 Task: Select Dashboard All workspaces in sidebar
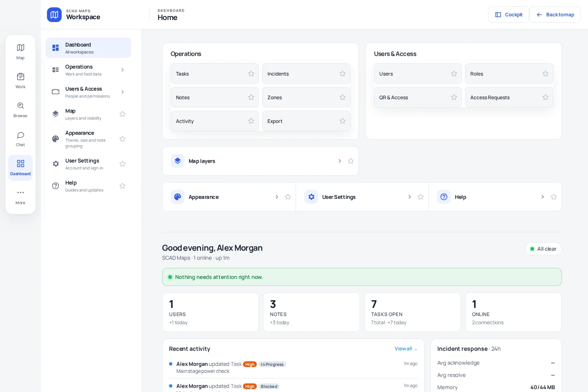(88, 48)
